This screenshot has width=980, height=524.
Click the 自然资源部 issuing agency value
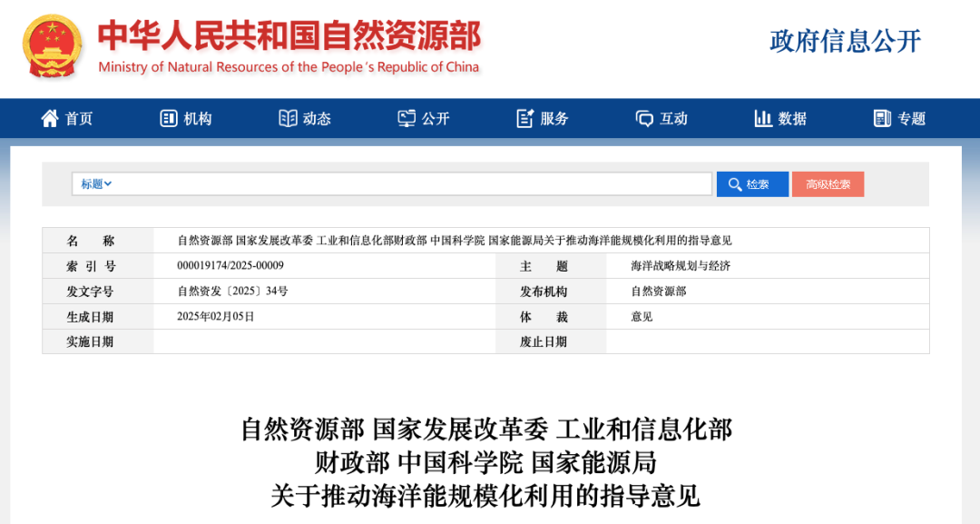coord(658,292)
